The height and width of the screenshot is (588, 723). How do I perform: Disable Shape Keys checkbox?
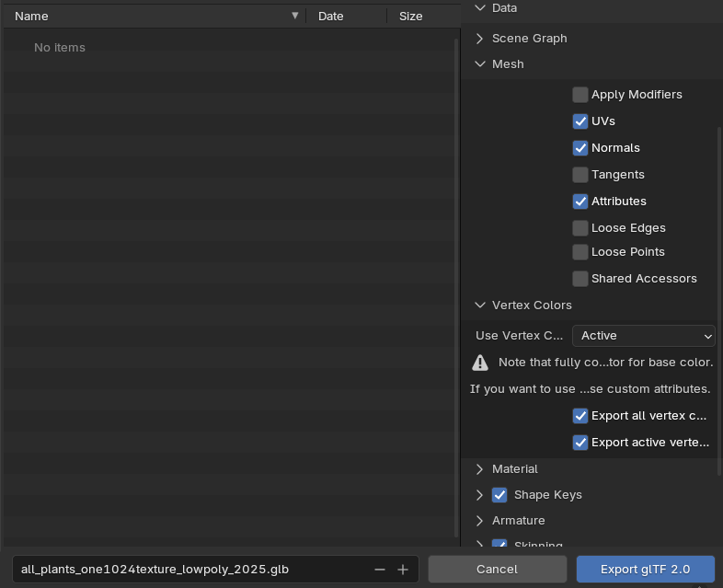499,495
